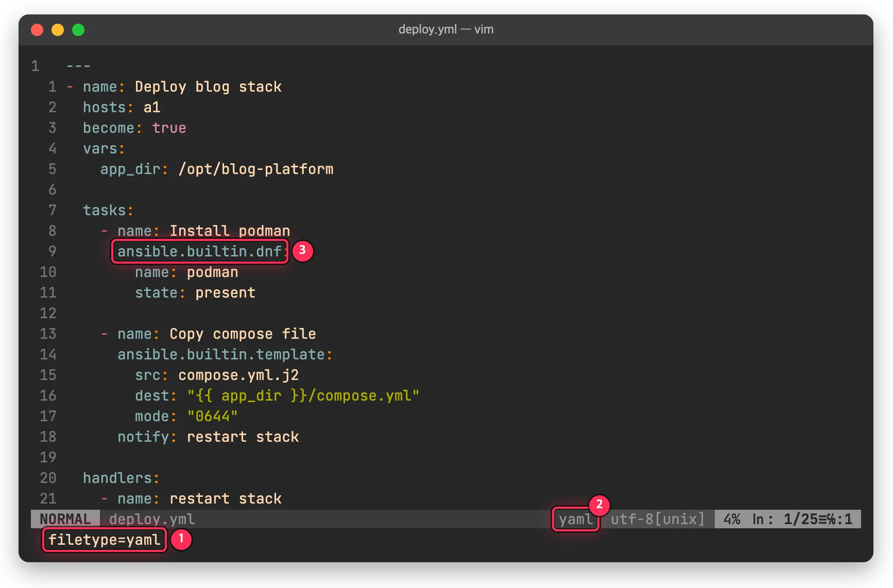Click the task name "Install podman"

pos(230,231)
